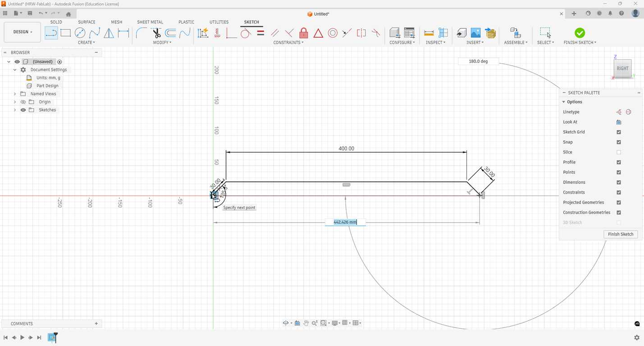Screen dimensions: 644x346
Task: Click the Pan hand tool in navigation bar
Action: coord(306,323)
